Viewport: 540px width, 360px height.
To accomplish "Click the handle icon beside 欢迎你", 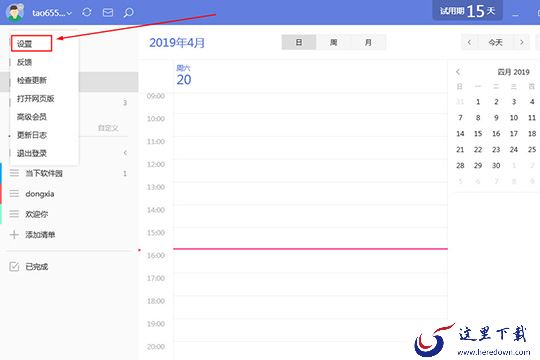I will tap(14, 214).
